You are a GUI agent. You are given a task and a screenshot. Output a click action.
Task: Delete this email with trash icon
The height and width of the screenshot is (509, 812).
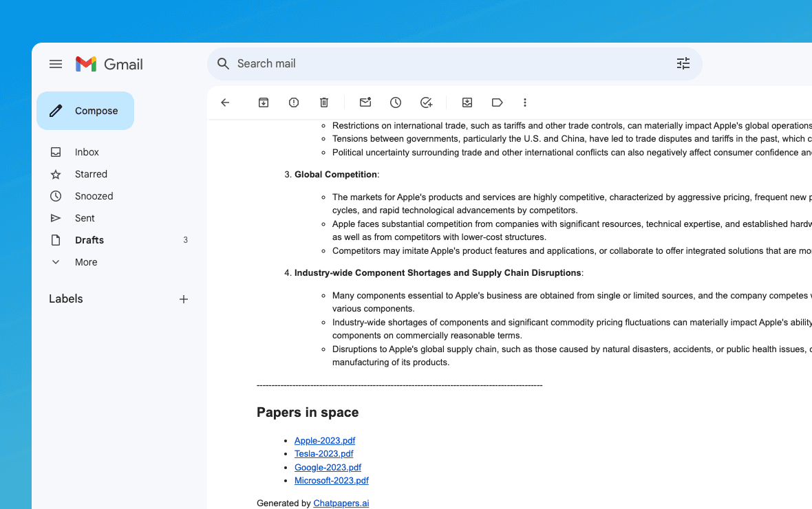tap(324, 102)
